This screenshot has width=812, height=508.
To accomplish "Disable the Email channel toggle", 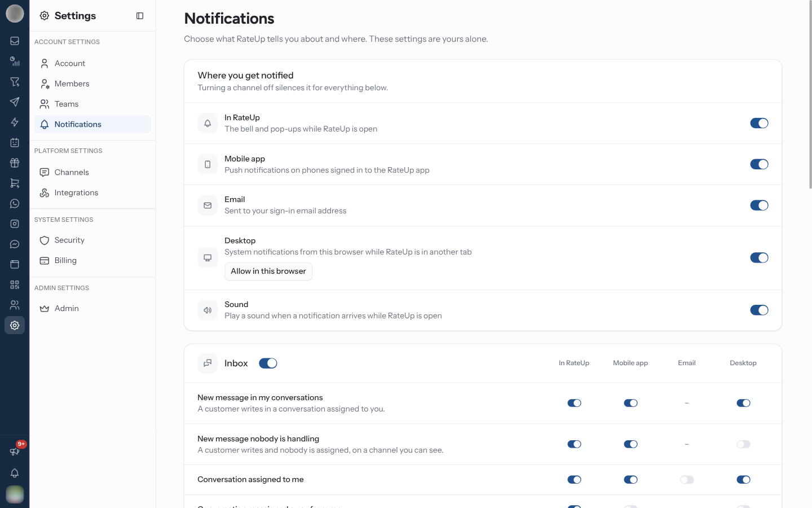I will 759,205.
